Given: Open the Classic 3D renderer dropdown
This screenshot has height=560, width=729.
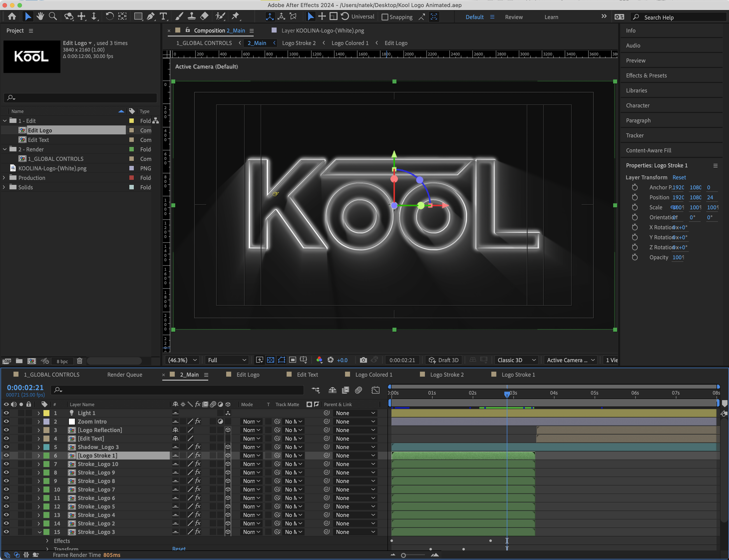Looking at the screenshot, I should click(x=516, y=360).
